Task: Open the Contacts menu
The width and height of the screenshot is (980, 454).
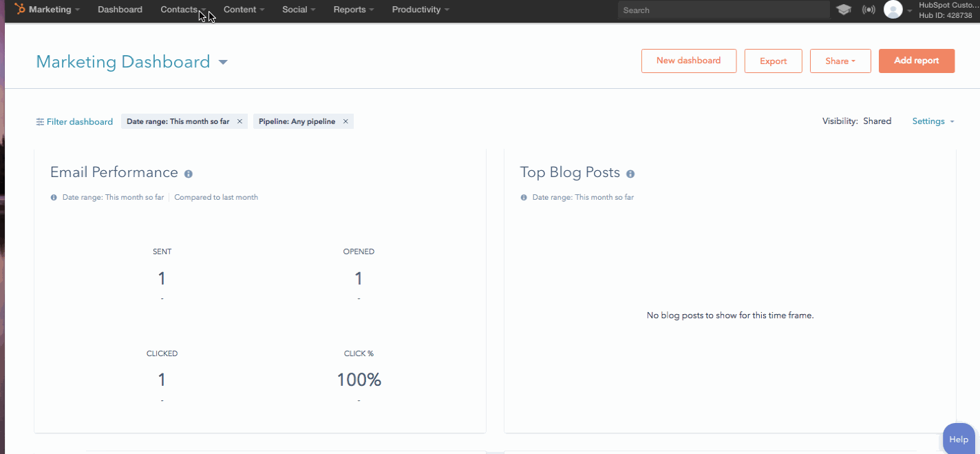Action: click(182, 10)
